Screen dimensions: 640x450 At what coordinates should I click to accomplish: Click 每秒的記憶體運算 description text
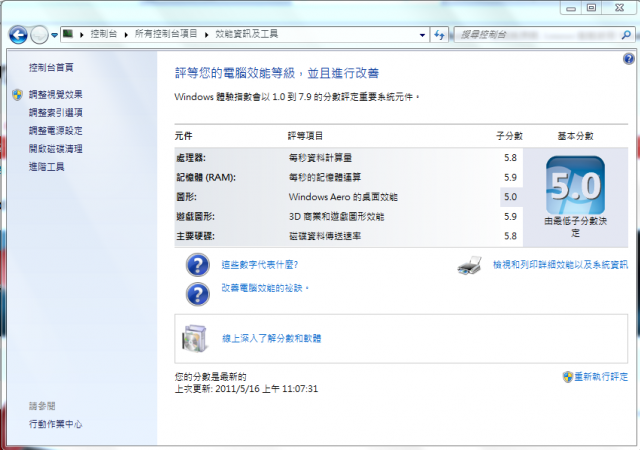click(325, 177)
